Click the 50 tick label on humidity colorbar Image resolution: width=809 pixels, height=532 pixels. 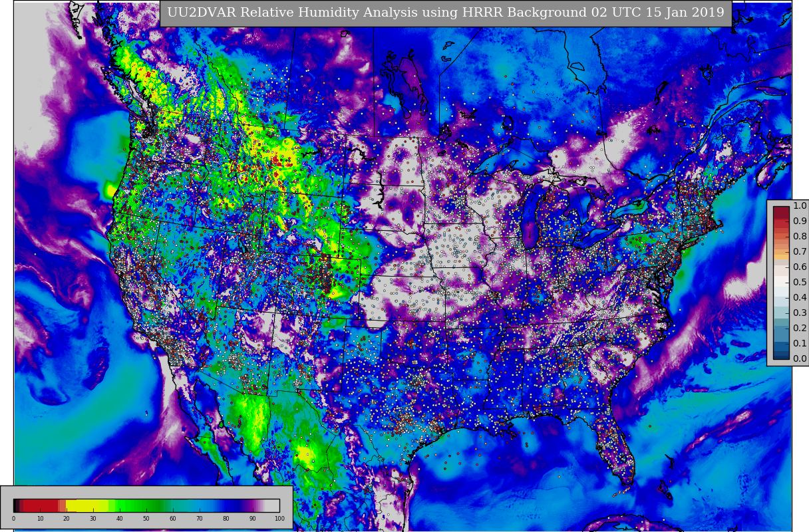[x=146, y=519]
